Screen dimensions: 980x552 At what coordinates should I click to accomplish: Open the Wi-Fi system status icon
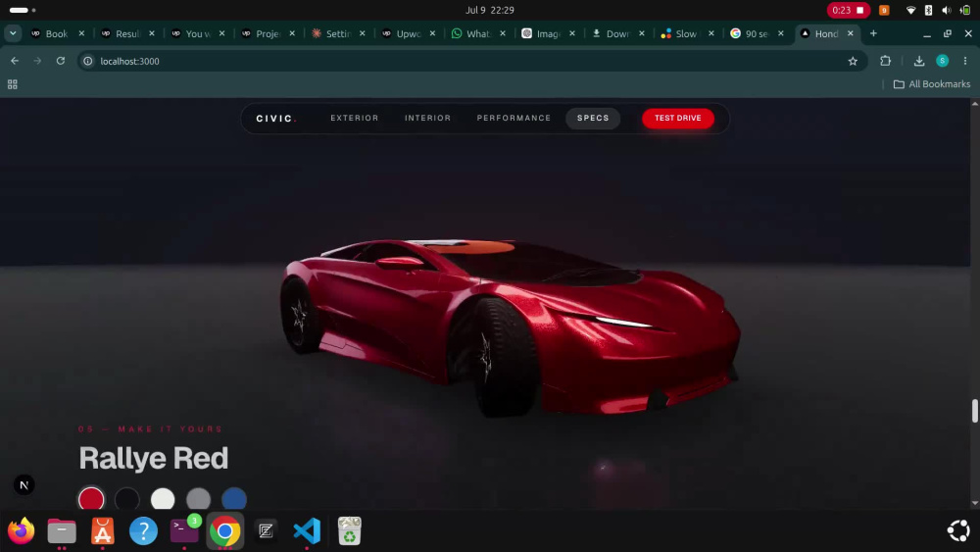click(x=910, y=10)
